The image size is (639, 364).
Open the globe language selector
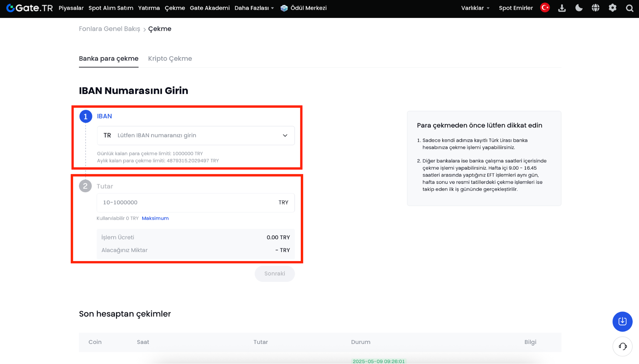[x=595, y=8]
